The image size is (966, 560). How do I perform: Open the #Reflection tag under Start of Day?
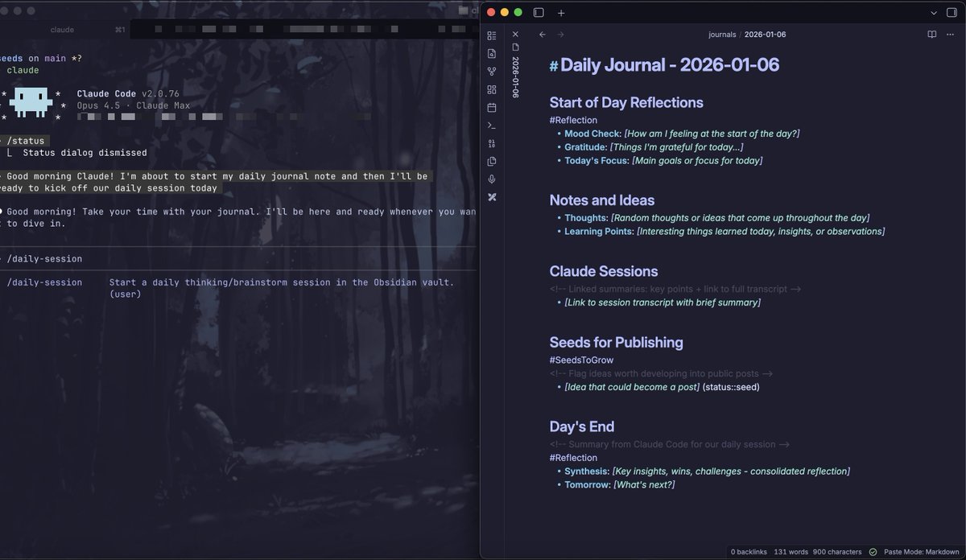pyautogui.click(x=573, y=120)
